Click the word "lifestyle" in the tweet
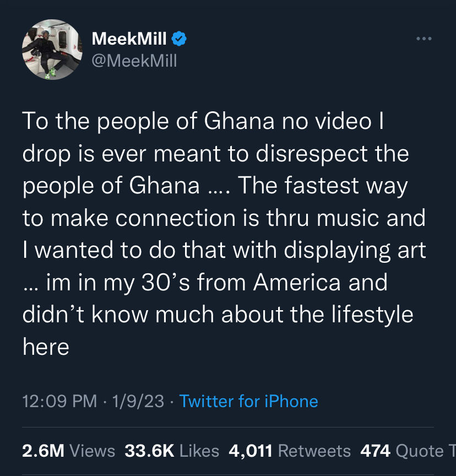The width and height of the screenshot is (456, 476). (372, 315)
